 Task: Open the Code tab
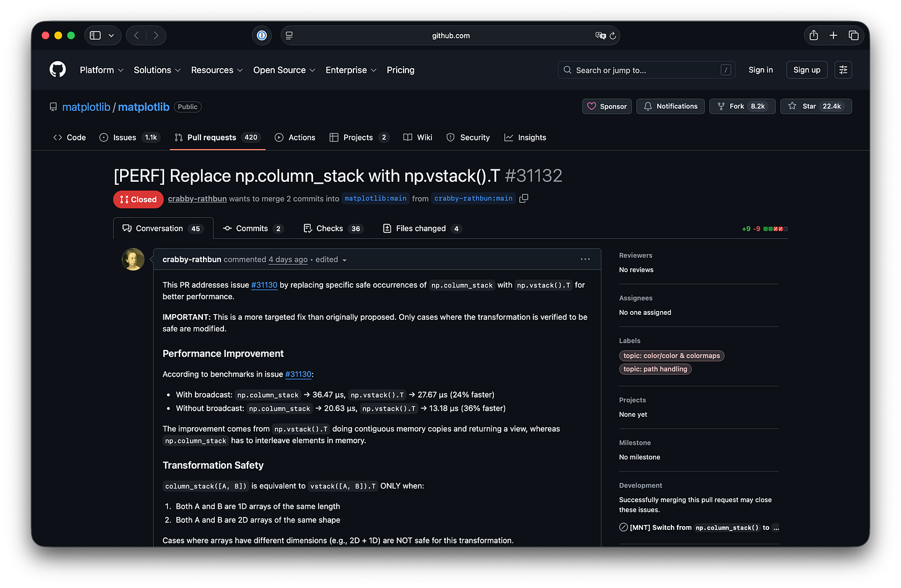tap(69, 137)
